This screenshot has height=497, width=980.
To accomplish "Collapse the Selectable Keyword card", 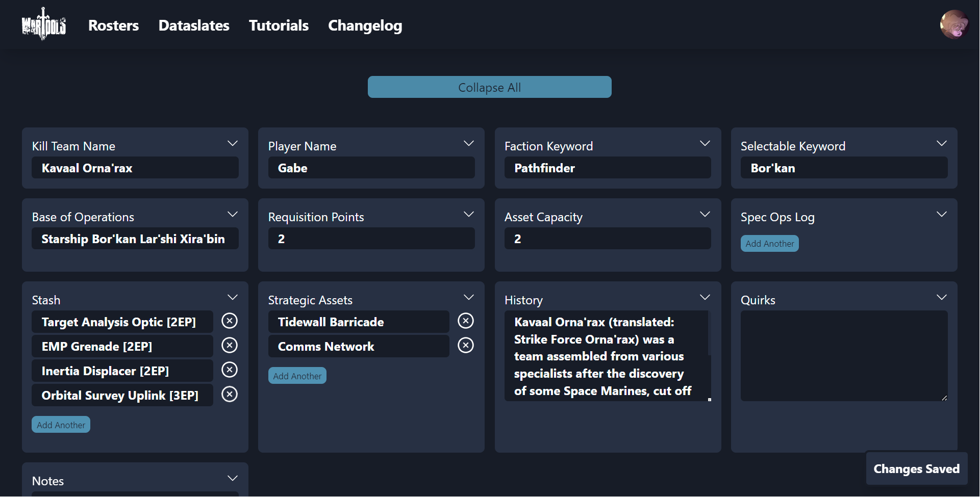I will tap(942, 144).
